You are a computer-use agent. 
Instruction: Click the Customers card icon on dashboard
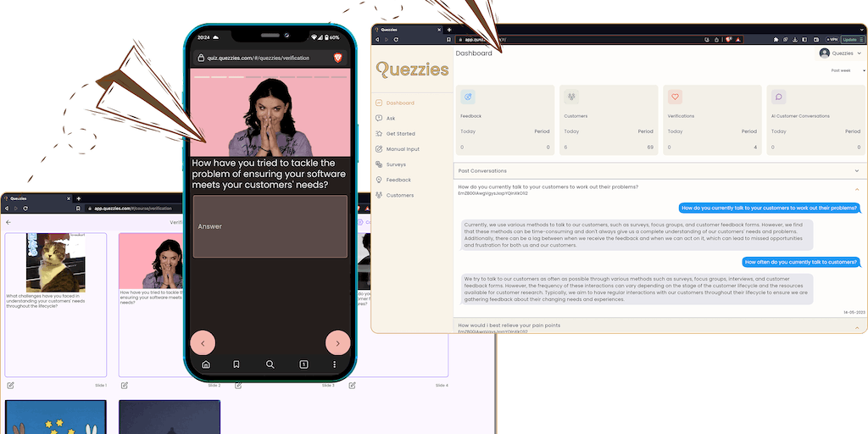click(x=571, y=97)
